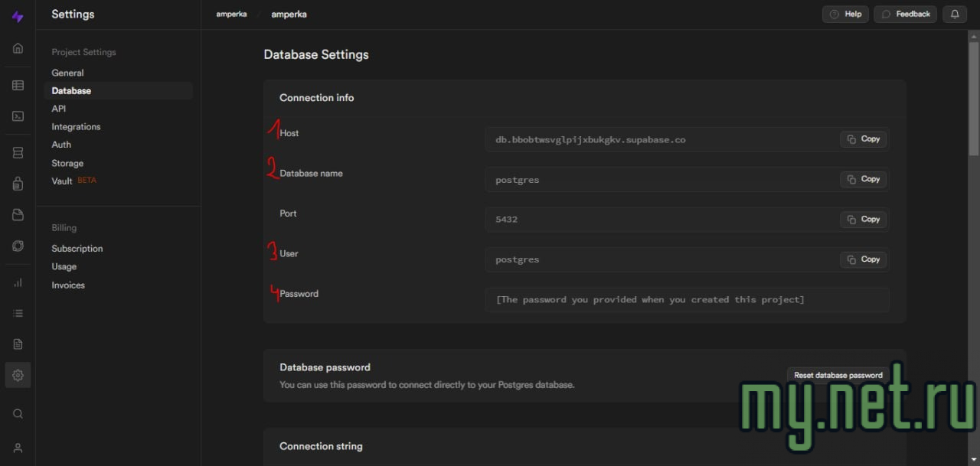Click the notifications bell icon

pyautogui.click(x=955, y=14)
